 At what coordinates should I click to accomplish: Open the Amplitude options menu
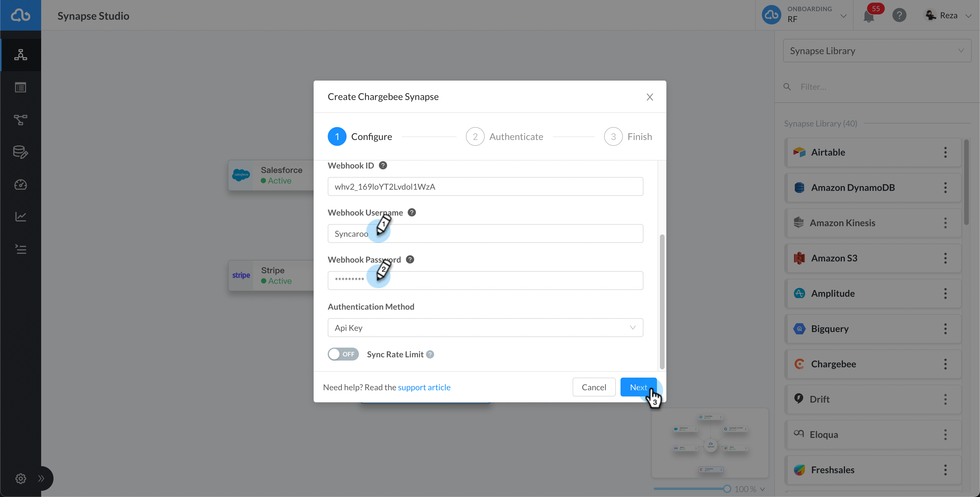(x=945, y=293)
